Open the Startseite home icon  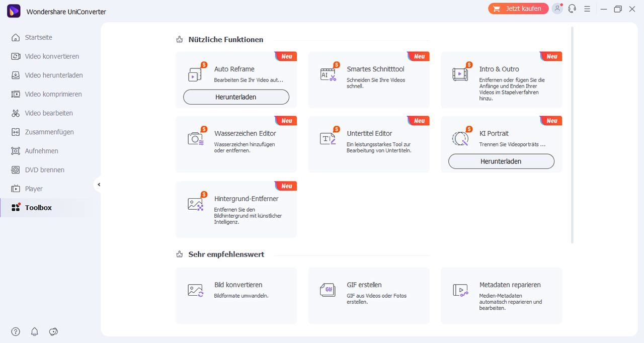(x=16, y=37)
